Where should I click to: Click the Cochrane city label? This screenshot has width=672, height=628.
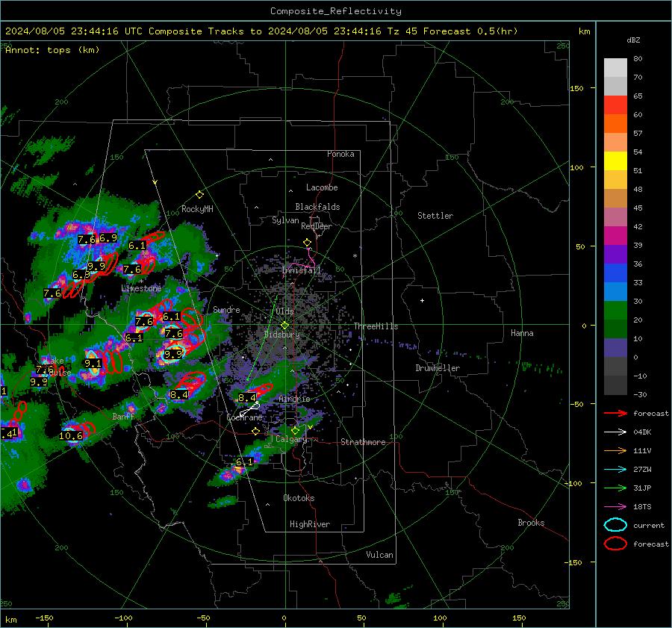click(244, 417)
